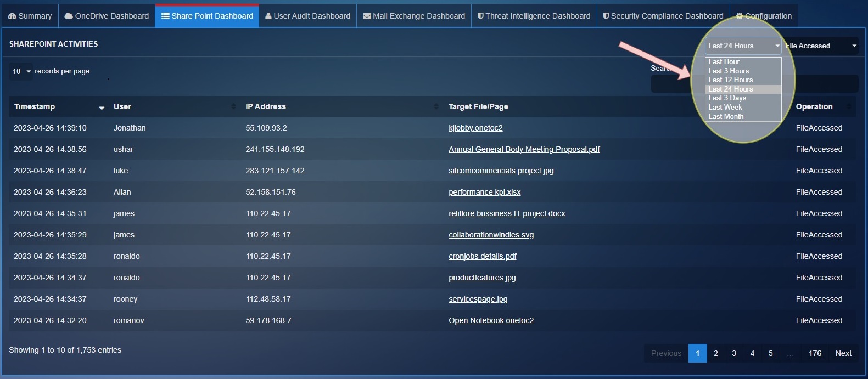Open servicespage.jpg link
Screen dimensions: 868x379
(478, 299)
